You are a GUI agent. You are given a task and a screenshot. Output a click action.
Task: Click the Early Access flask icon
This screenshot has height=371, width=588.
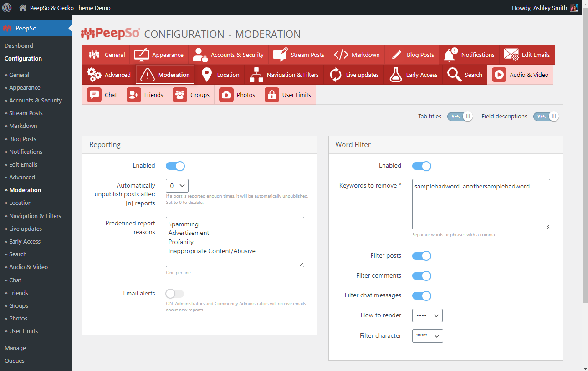pyautogui.click(x=396, y=75)
